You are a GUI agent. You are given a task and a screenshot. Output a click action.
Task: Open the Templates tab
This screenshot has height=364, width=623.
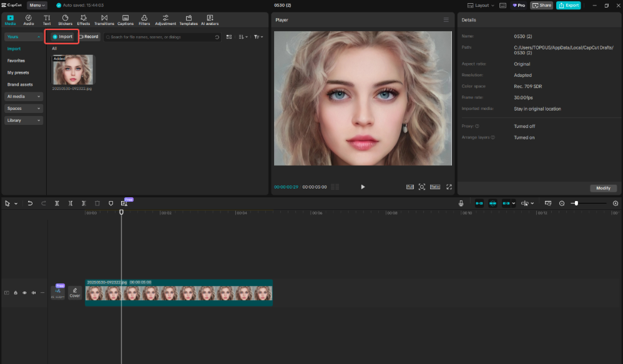189,20
